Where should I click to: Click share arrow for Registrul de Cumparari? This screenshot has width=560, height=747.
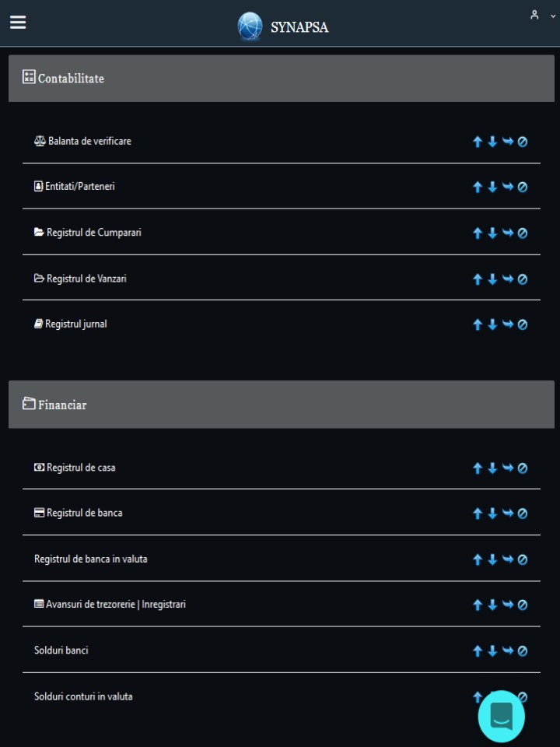tap(508, 233)
